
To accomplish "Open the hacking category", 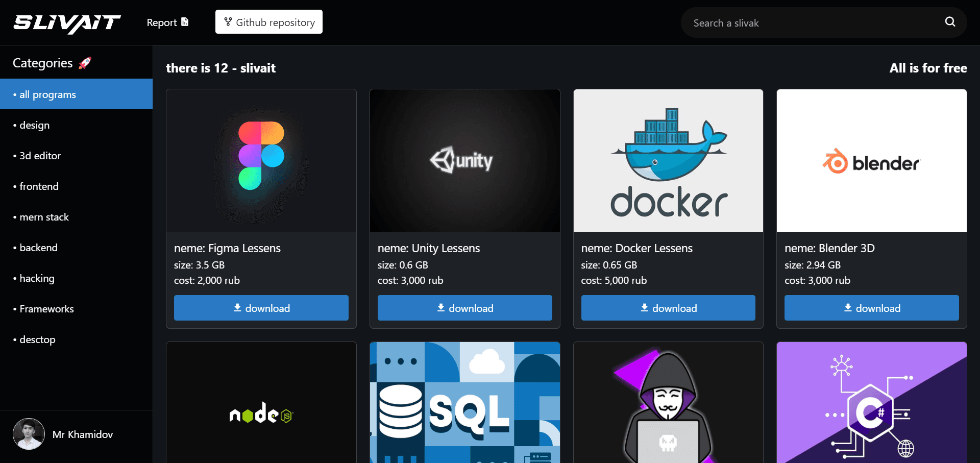I will tap(37, 278).
